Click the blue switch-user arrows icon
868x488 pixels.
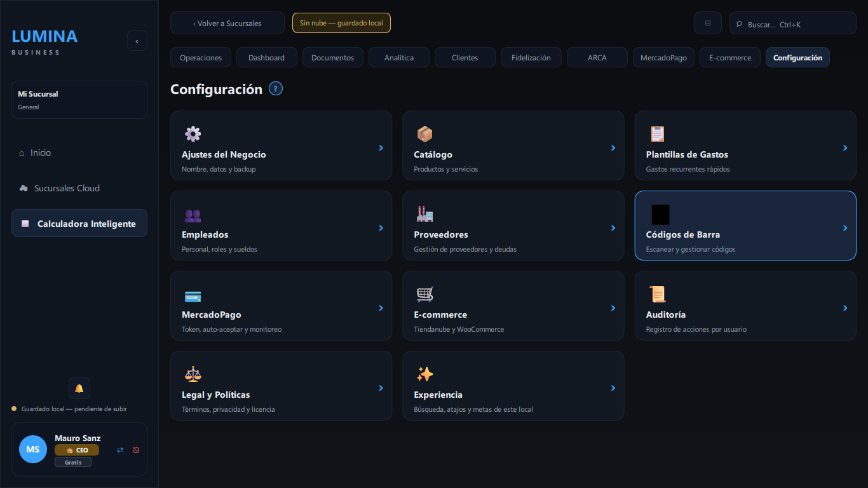pos(120,450)
